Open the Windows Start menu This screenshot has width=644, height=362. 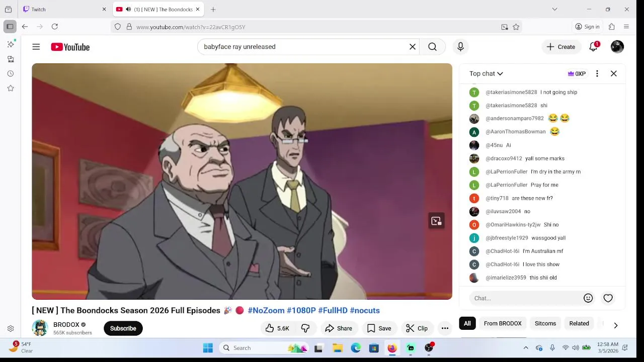click(208, 348)
